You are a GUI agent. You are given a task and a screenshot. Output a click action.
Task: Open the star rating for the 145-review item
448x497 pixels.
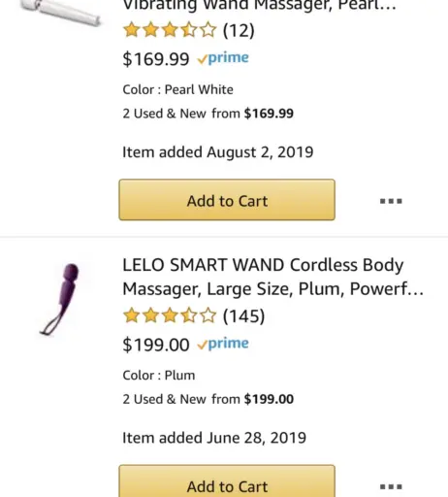[x=170, y=315]
